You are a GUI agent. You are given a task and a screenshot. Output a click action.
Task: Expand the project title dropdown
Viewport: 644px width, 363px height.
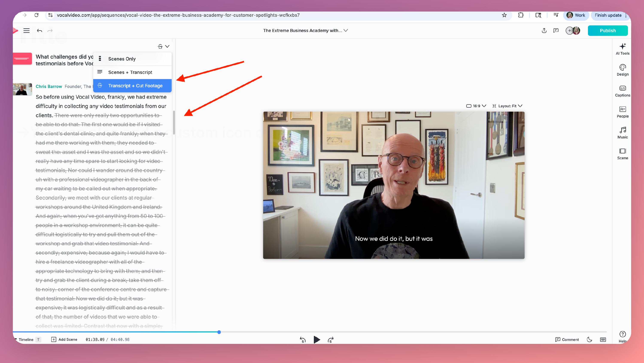346,30
